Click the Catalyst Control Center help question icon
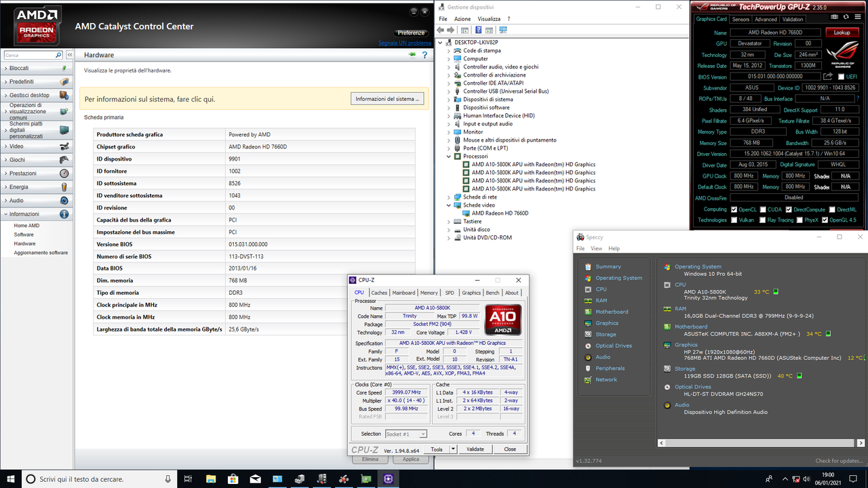 pos(425,55)
